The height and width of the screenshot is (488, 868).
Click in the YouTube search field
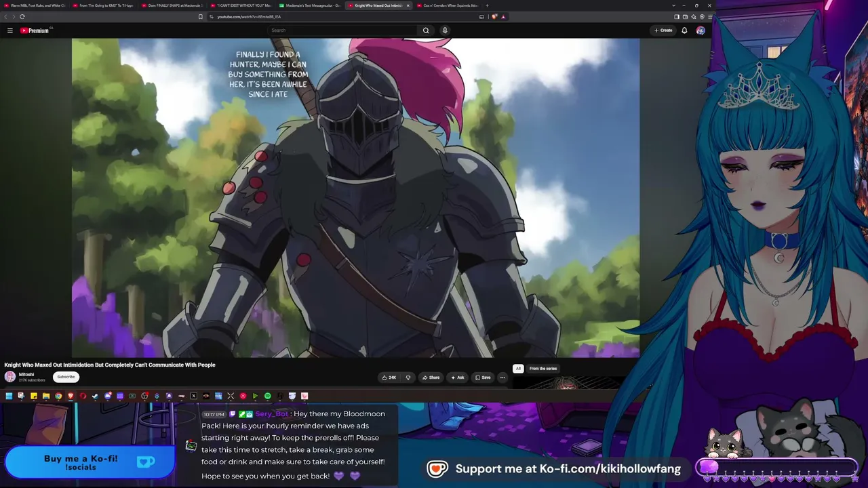tap(342, 30)
